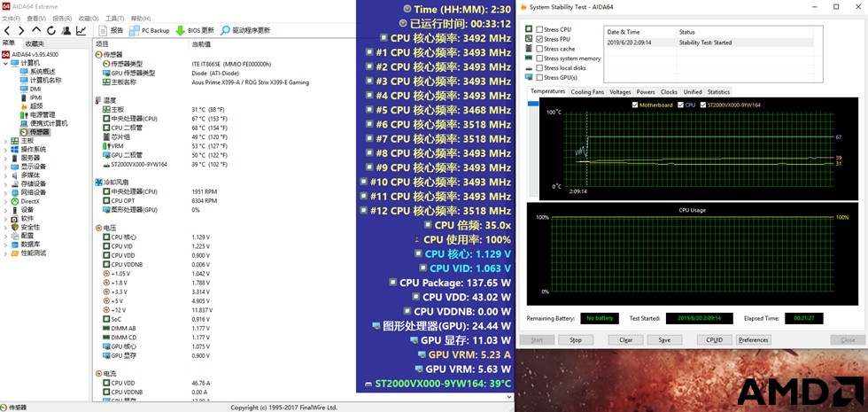Expand the 操作系统 tree node

click(5, 150)
